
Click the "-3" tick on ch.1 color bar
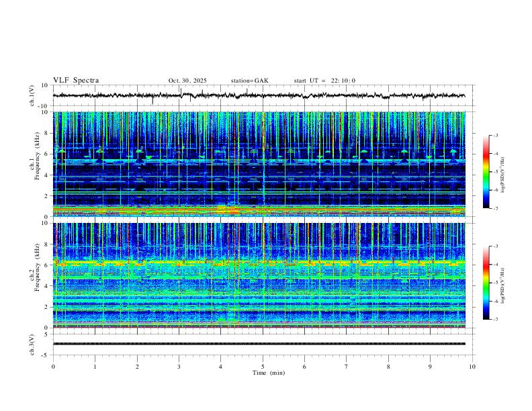[495, 135]
